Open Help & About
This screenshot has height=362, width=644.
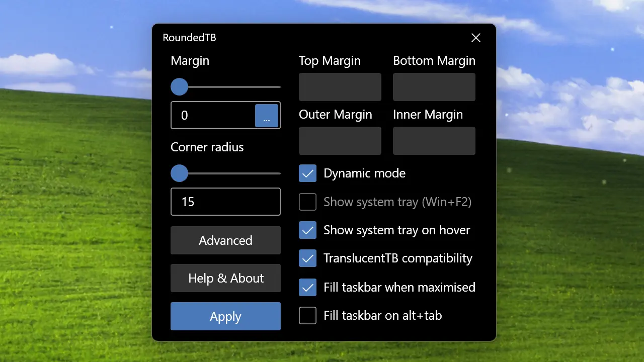pos(225,278)
